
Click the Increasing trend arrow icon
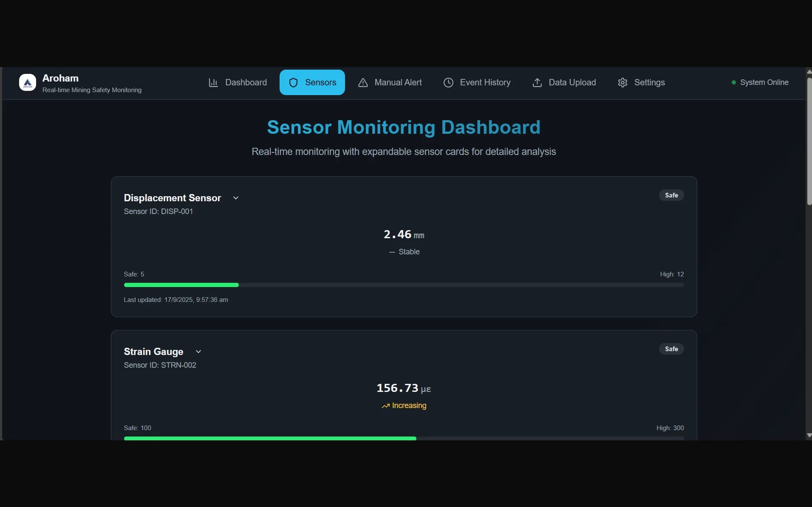(385, 406)
